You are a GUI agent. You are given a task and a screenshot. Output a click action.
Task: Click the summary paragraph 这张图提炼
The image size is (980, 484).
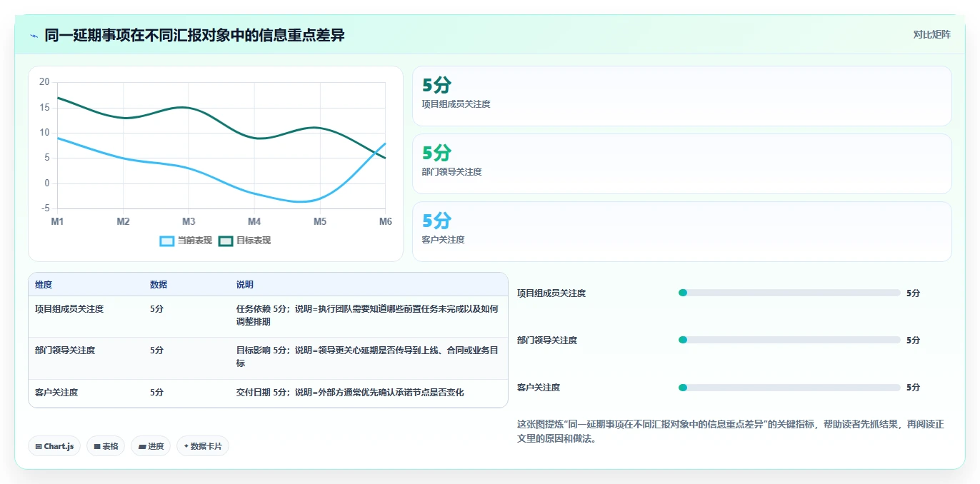pyautogui.click(x=731, y=431)
